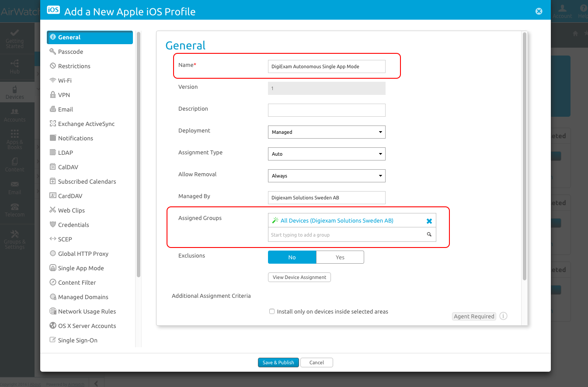Click the Content Filter compass icon
588x387 pixels.
[x=53, y=282]
